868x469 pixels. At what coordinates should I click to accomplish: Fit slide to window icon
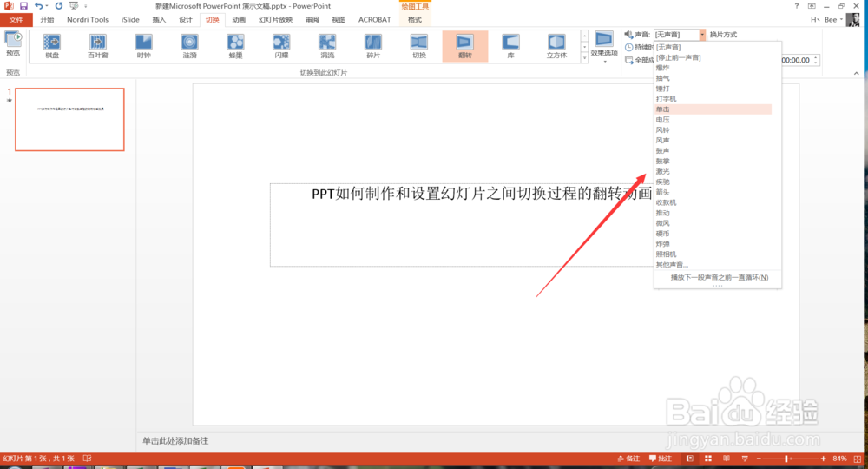coord(858,459)
